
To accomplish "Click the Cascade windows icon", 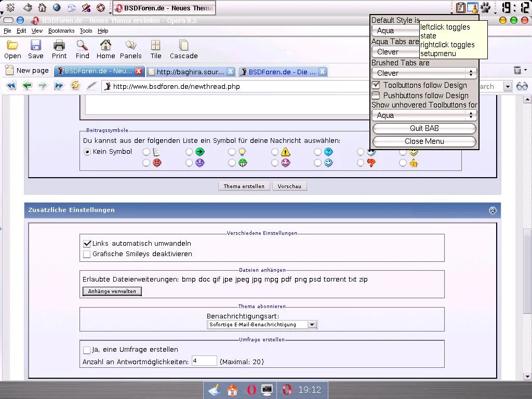I will (183, 49).
